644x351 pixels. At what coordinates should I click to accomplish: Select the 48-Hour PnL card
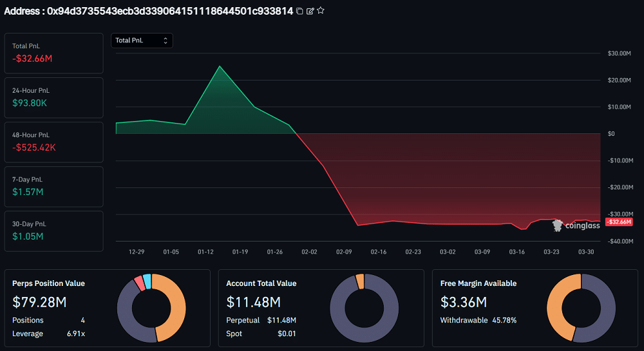53,142
